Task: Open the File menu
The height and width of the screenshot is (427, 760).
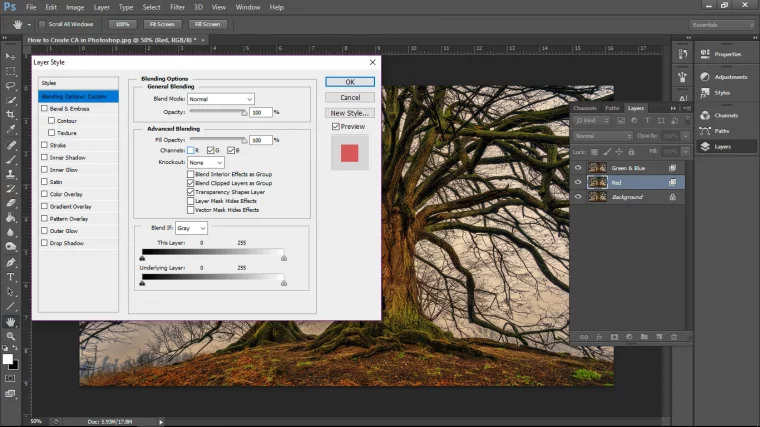Action: pos(31,7)
